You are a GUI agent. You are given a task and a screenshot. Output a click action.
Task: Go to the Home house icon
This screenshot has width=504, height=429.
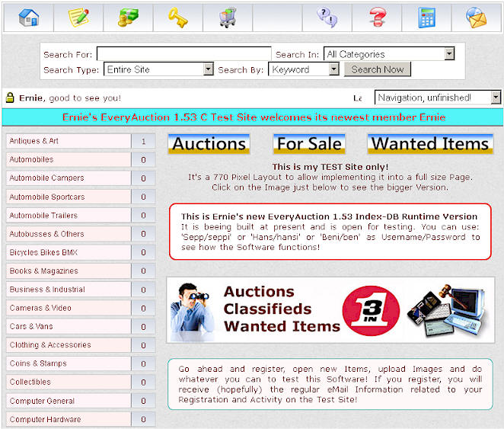coord(29,18)
